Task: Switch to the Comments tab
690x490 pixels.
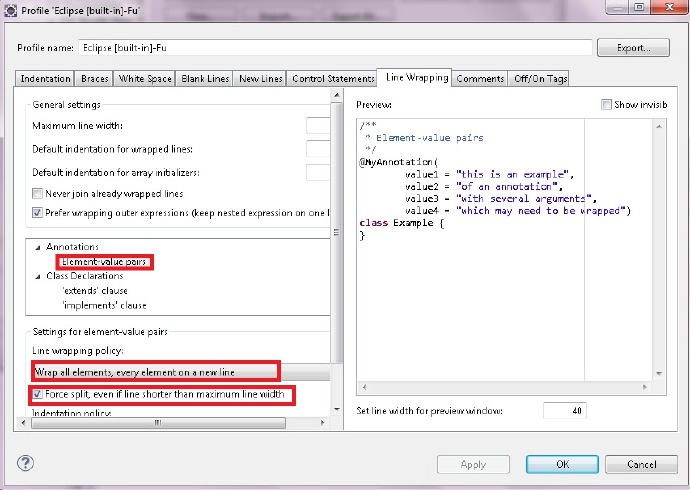Action: (480, 79)
